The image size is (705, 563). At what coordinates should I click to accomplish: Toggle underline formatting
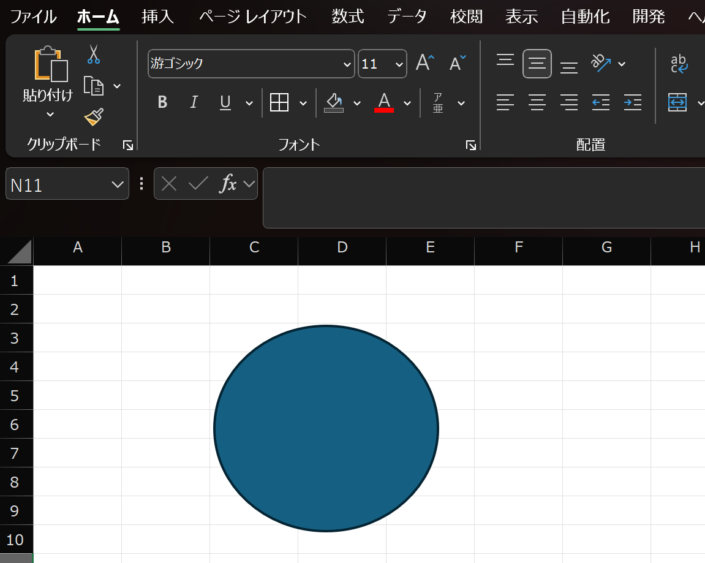(x=225, y=103)
